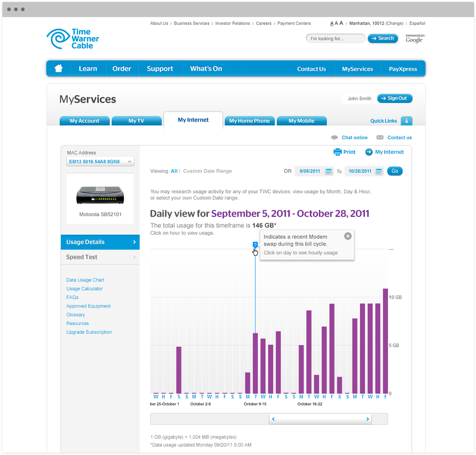
Task: Click the October 16-22 week label
Action: click(x=310, y=404)
